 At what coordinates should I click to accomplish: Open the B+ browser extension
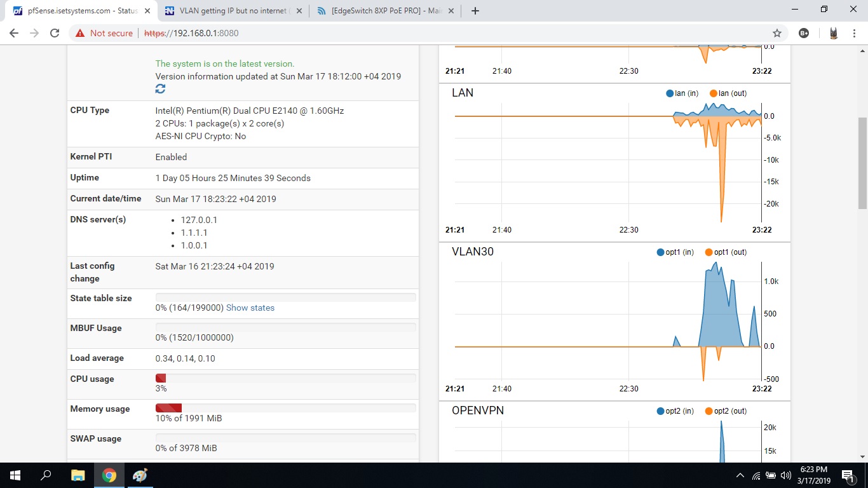tap(804, 33)
